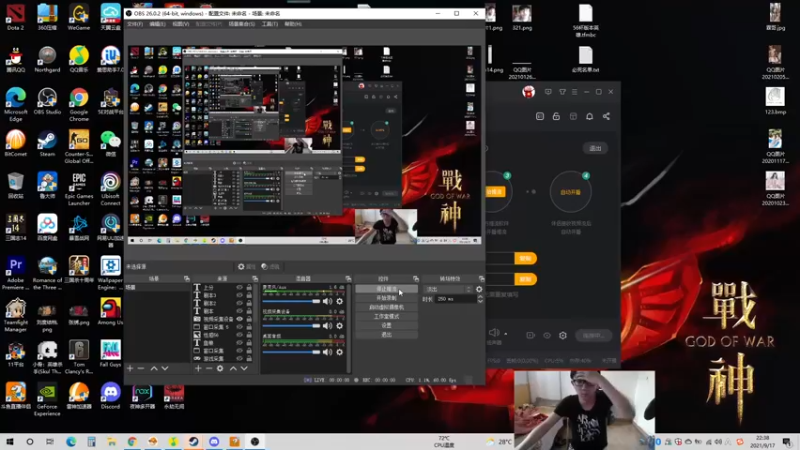
Task: Click the avatar in companion title bar
Action: point(529,92)
